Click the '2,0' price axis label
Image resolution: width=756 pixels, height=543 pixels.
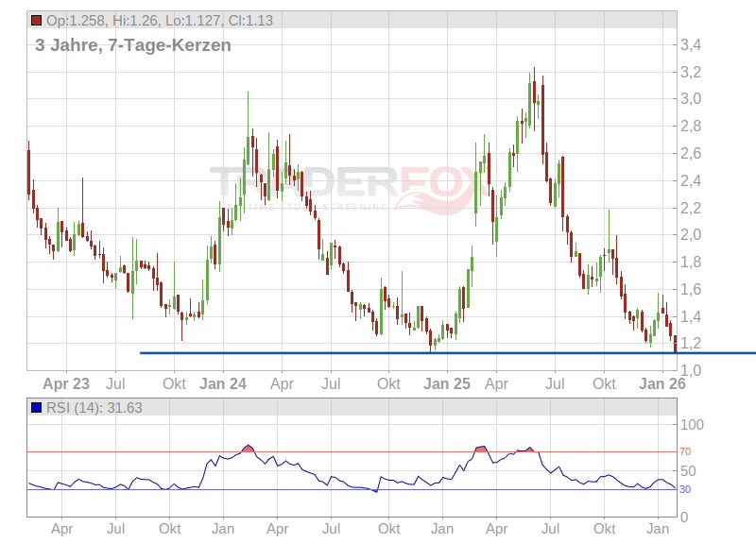[691, 234]
